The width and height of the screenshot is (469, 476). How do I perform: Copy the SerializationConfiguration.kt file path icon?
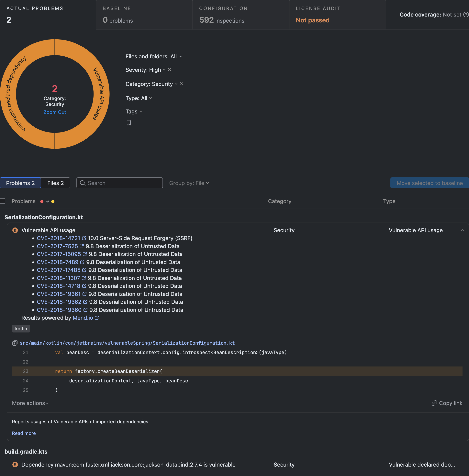coord(15,343)
